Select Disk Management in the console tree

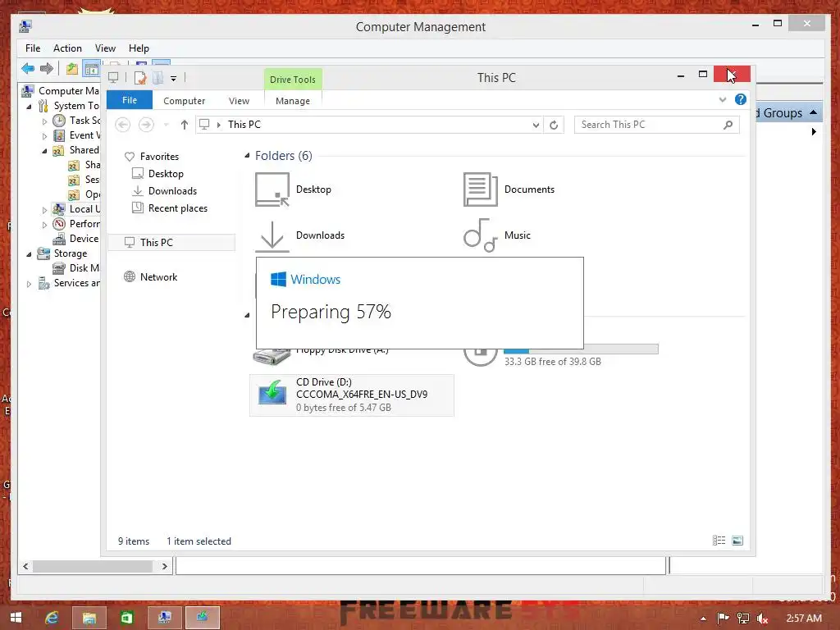pyautogui.click(x=76, y=268)
